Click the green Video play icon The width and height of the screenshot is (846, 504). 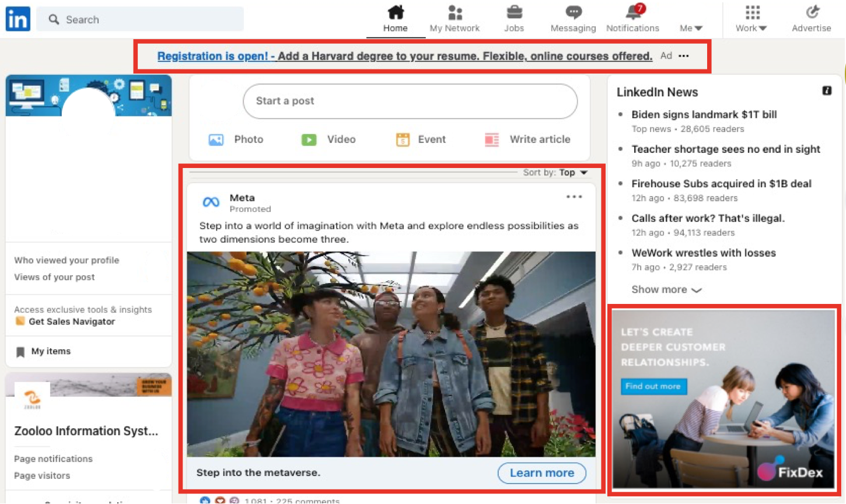309,139
